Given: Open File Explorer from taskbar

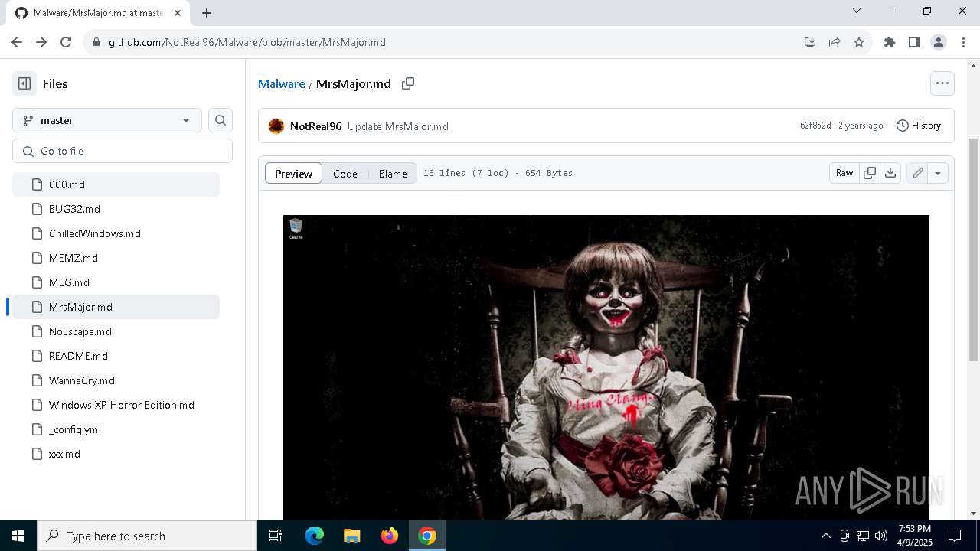Looking at the screenshot, I should pos(351,536).
